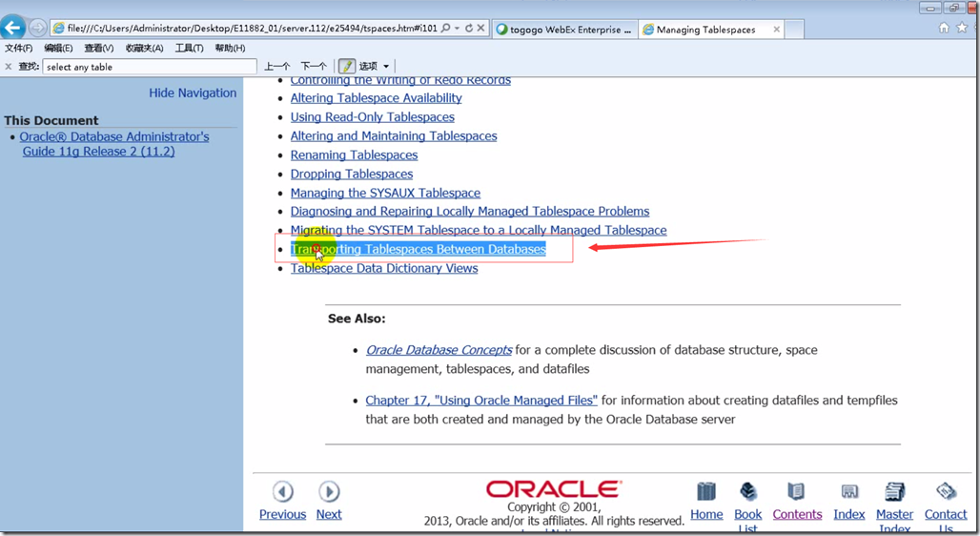This screenshot has width=980, height=536.
Task: Open the browser Home icon
Action: coord(944,28)
